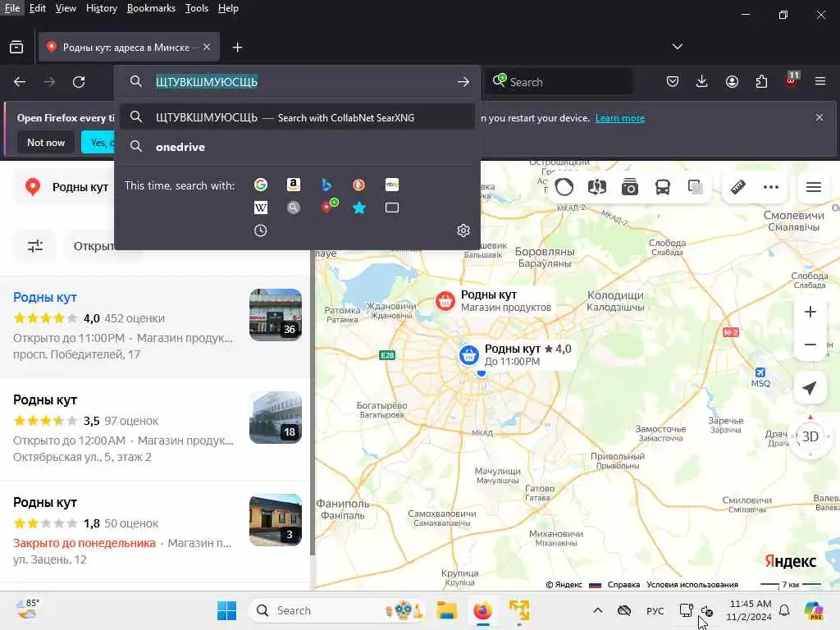The width and height of the screenshot is (840, 630).
Task: Open street panoramas map tool
Action: (x=597, y=187)
